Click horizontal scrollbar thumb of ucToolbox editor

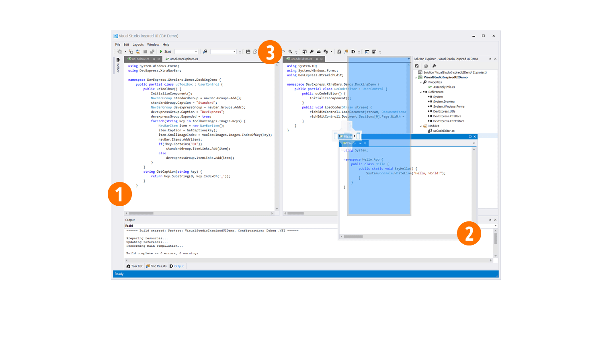(141, 213)
